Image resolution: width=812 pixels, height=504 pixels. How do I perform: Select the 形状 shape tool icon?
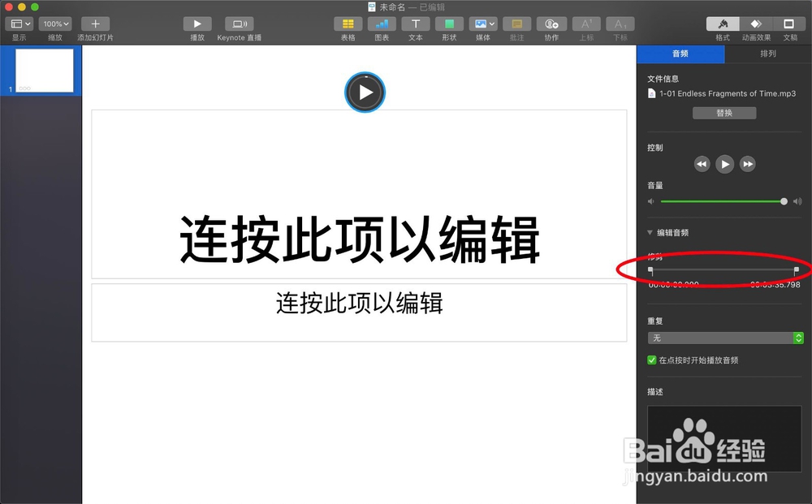pos(450,24)
